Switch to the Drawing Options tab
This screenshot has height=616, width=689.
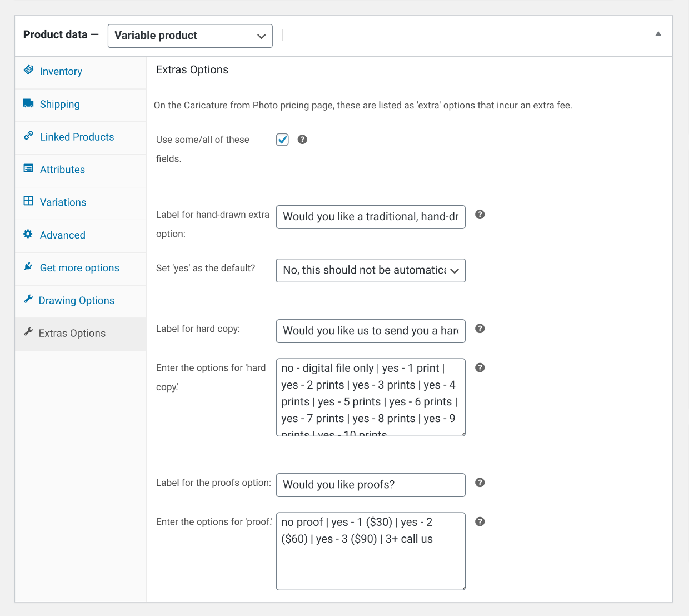click(x=81, y=302)
